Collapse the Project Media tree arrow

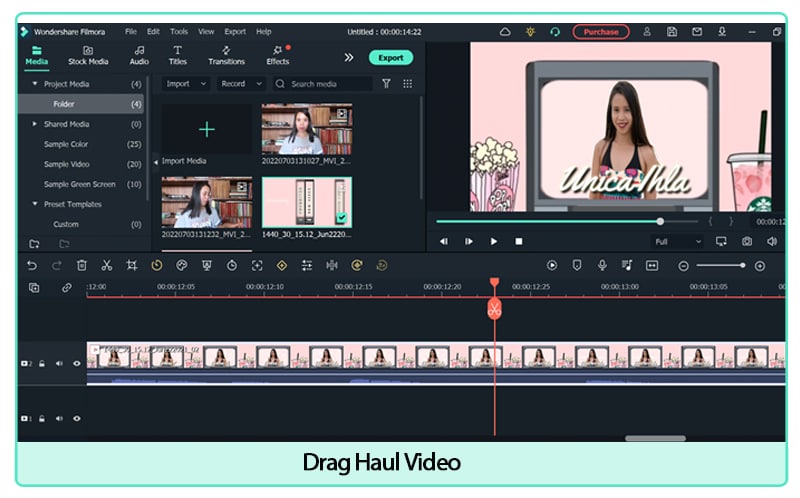tap(35, 84)
